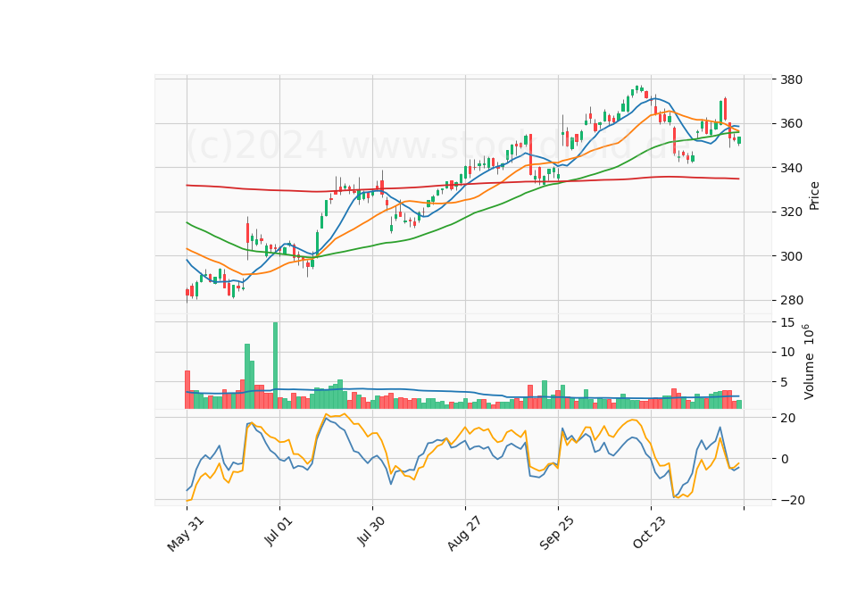Screen dimensions: 857x616
Task: Click the 10 volume axis tick label
Action: [787, 353]
